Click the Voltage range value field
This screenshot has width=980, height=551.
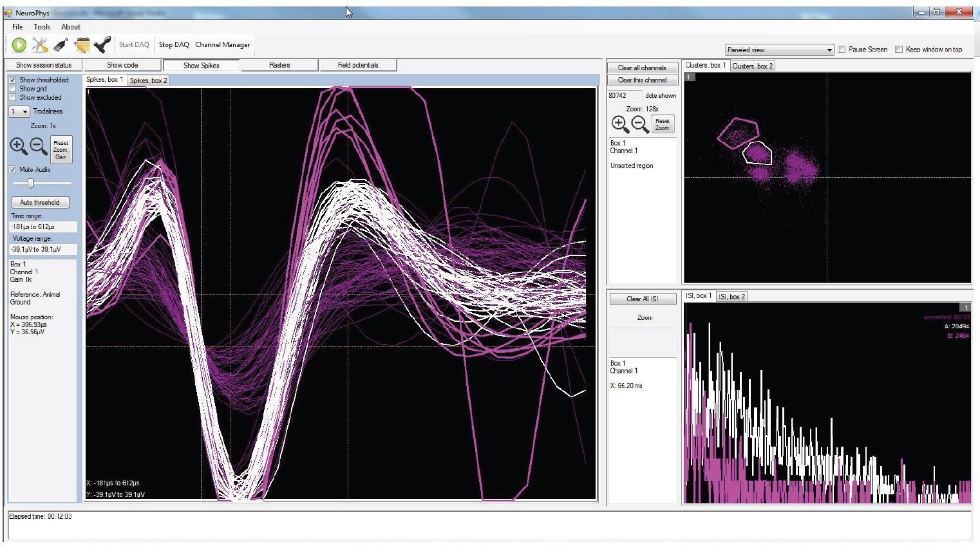[x=42, y=249]
